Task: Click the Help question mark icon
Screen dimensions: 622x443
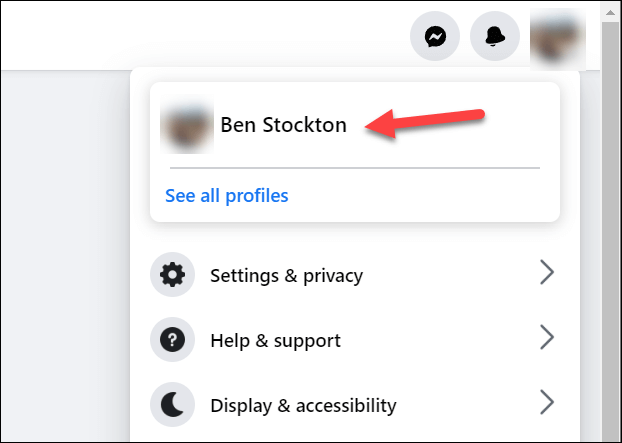Action: click(172, 340)
